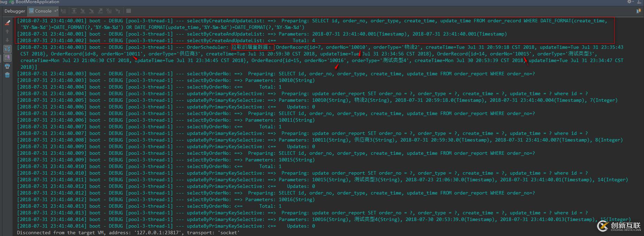Click the Drop Frame icon
644x236 pixels.
click(109, 11)
